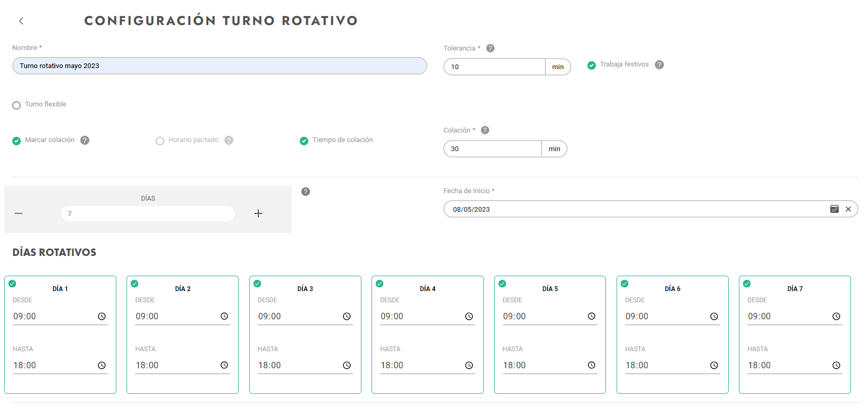Screen dimensions: 868x414
Task: Click help icon beside Trabaja festivos
Action: [x=659, y=65]
